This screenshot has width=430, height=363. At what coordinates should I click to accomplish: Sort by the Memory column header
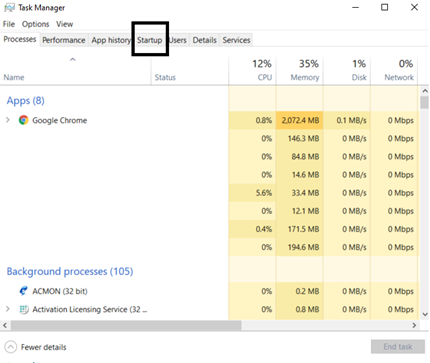[x=299, y=71]
